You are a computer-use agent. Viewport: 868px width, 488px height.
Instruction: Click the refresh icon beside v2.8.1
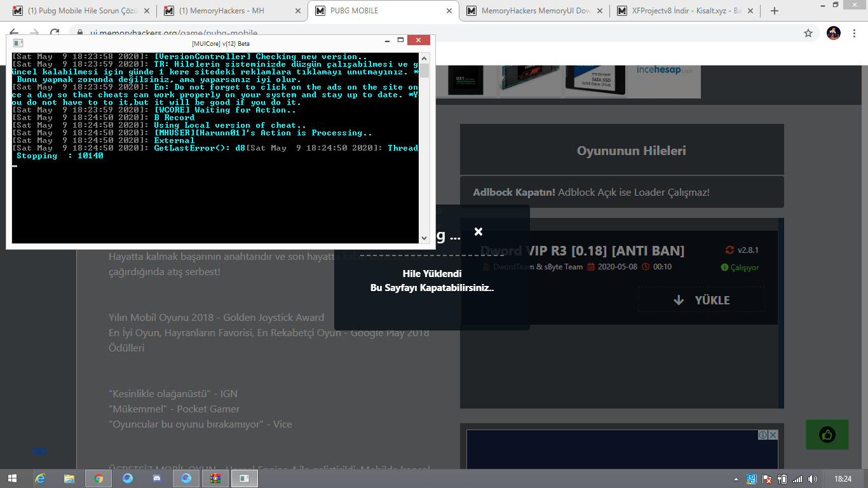729,250
